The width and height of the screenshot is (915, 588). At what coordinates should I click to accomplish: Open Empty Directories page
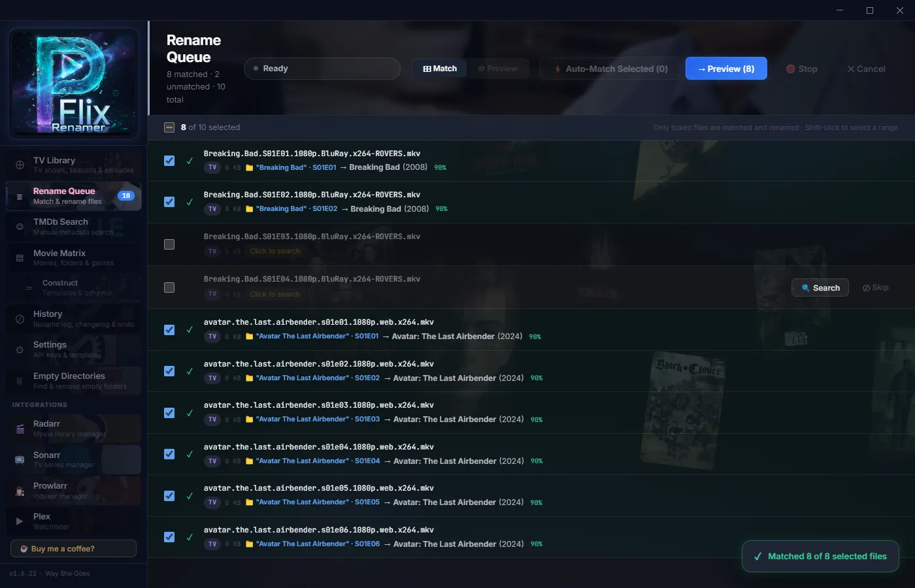(x=74, y=381)
